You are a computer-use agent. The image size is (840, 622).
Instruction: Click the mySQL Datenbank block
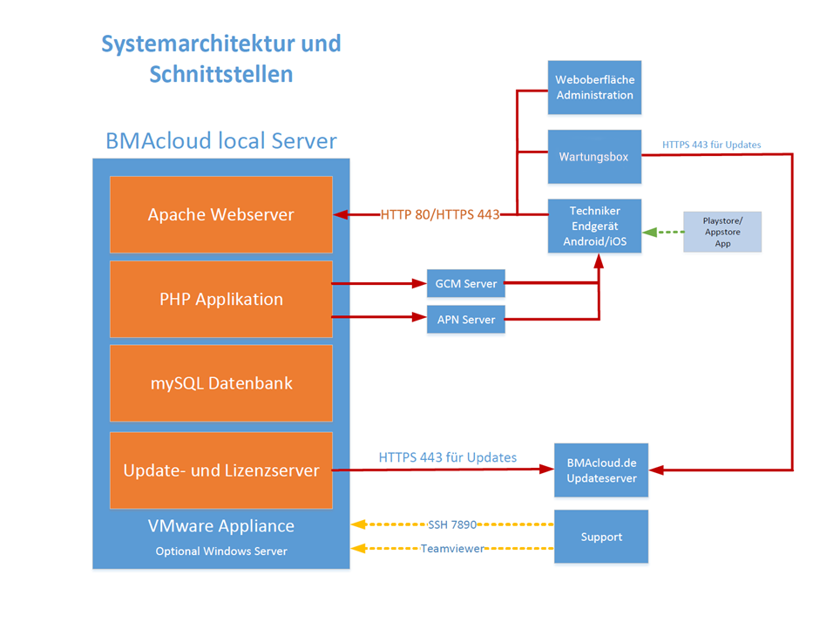point(220,383)
